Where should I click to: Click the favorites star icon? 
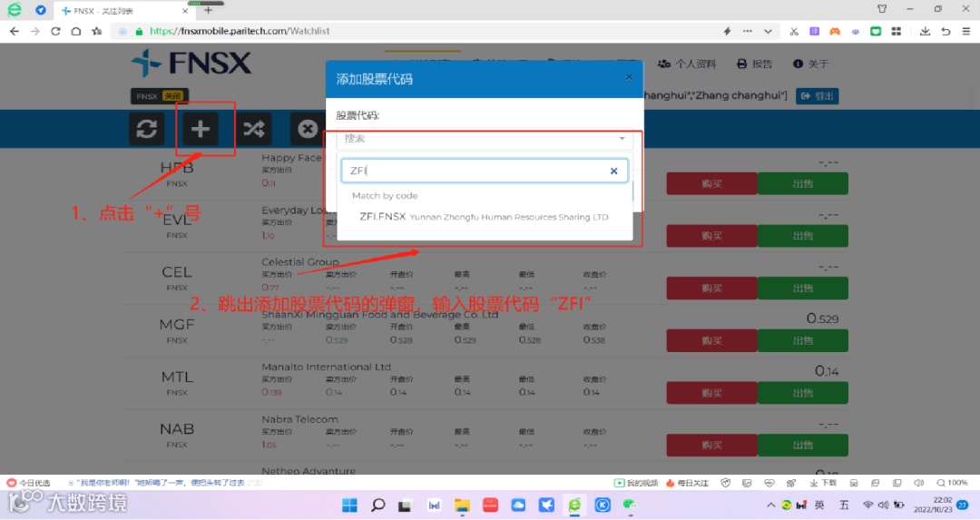point(97,31)
